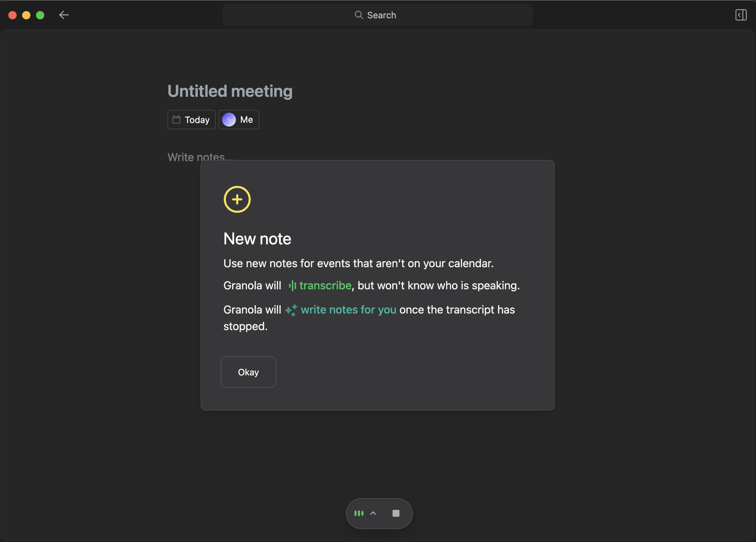Edit the Untitled meeting title
The width and height of the screenshot is (756, 542).
coord(230,91)
